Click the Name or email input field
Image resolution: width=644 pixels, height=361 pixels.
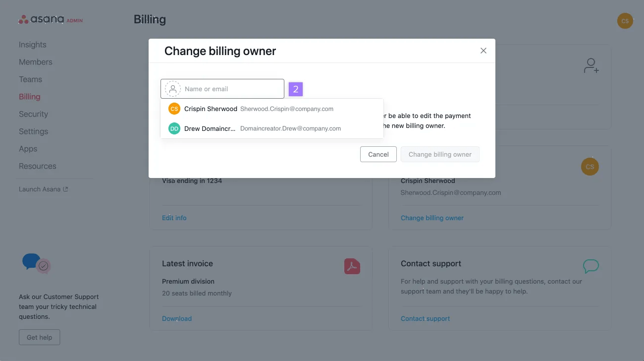[231, 89]
